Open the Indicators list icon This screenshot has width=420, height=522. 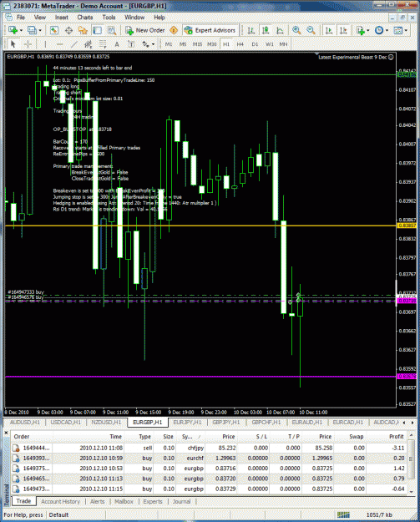361,30
